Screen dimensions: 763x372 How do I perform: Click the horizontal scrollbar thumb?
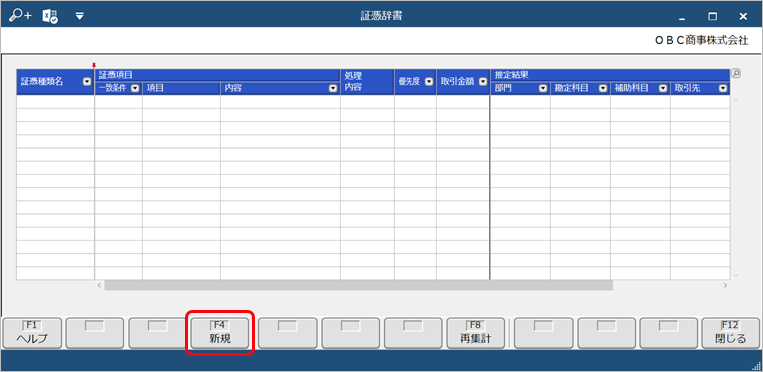(359, 285)
